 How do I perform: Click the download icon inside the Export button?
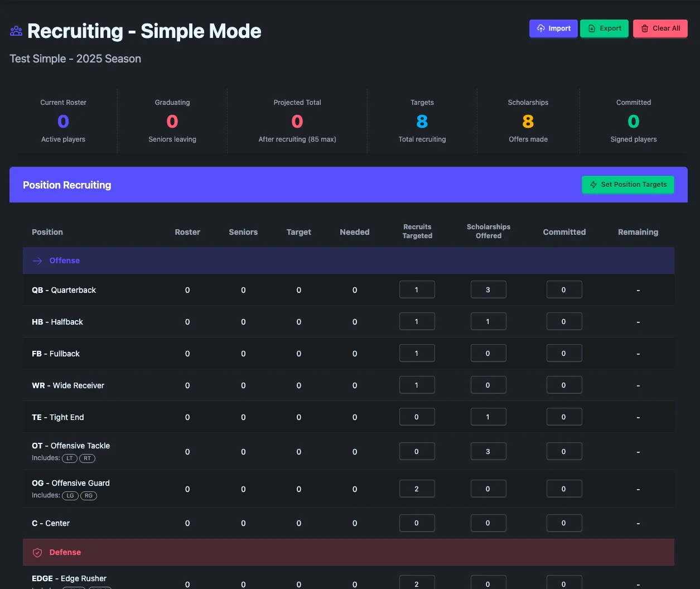coord(592,28)
